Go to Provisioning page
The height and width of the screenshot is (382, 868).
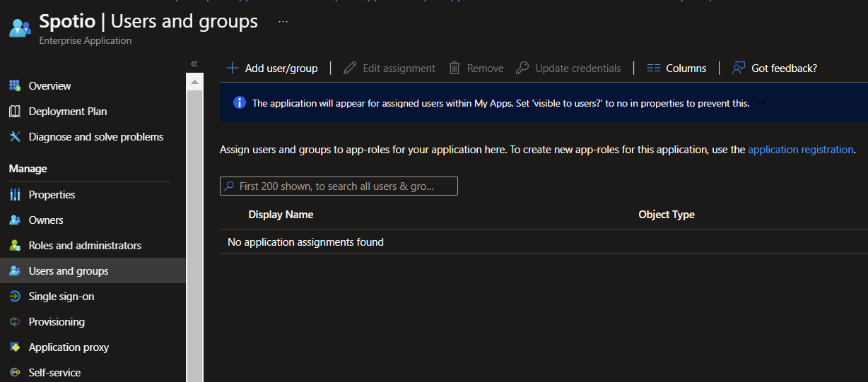click(57, 322)
